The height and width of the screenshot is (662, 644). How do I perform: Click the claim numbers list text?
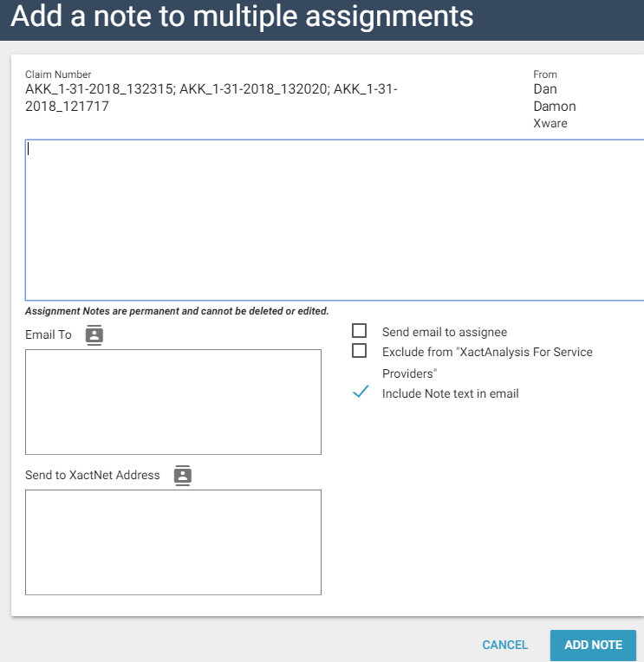click(x=211, y=98)
